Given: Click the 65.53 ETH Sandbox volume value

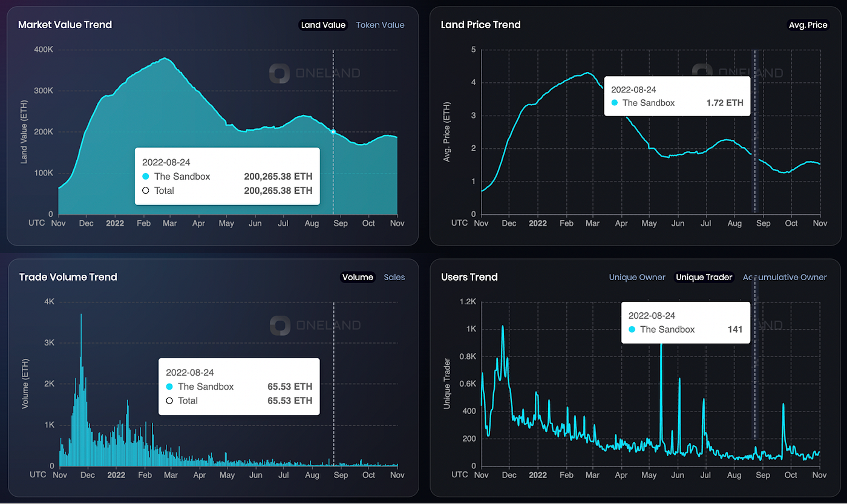Looking at the screenshot, I should point(290,387).
